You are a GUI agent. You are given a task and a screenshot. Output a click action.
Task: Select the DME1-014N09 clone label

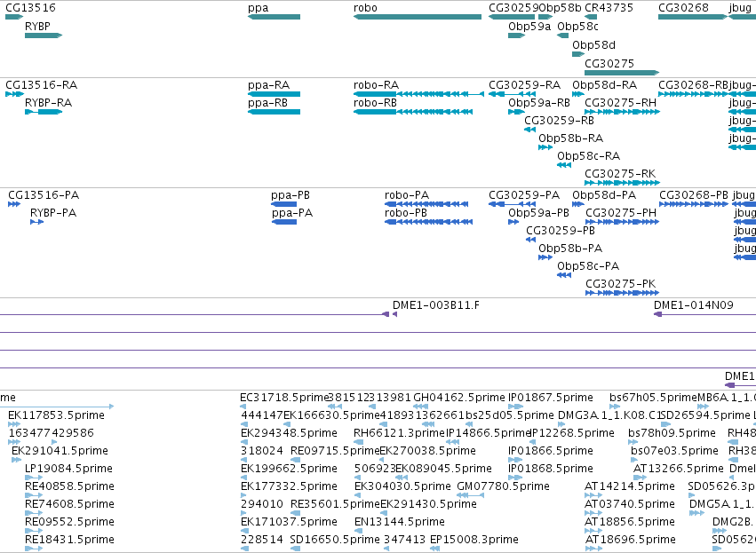693,305
